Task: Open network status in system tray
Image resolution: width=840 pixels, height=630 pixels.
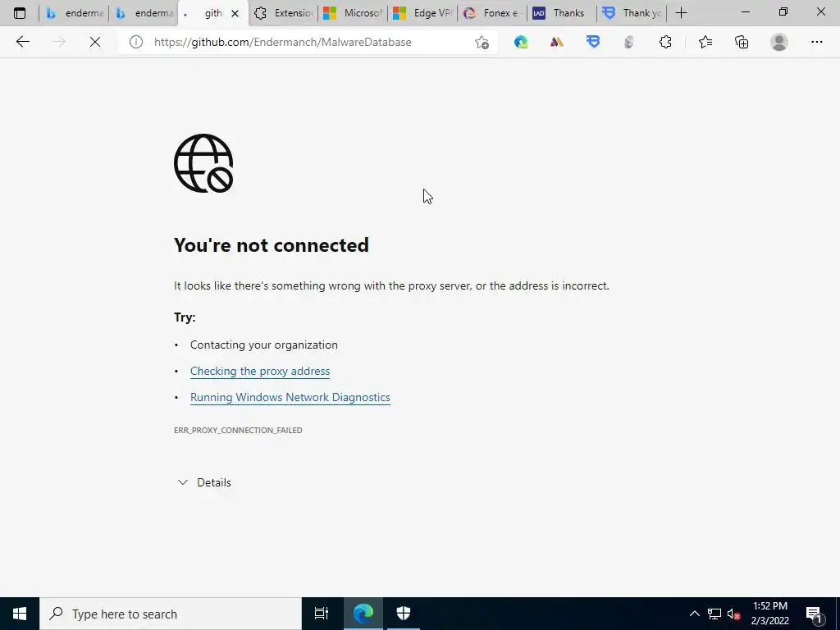Action: tap(714, 614)
